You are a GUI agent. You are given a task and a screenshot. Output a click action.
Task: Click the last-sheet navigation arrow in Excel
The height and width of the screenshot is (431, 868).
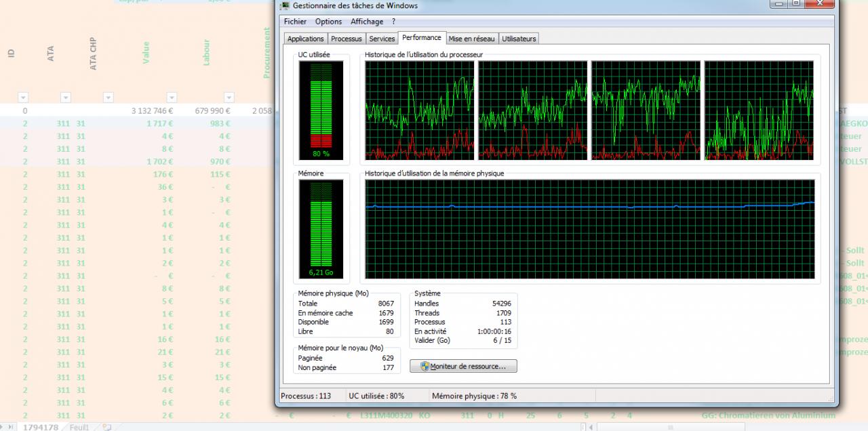10,427
